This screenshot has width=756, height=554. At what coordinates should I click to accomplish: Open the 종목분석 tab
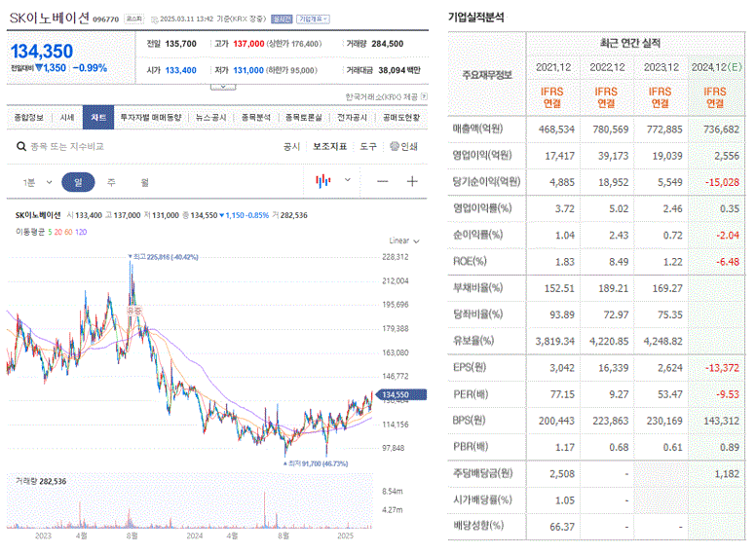[256, 118]
